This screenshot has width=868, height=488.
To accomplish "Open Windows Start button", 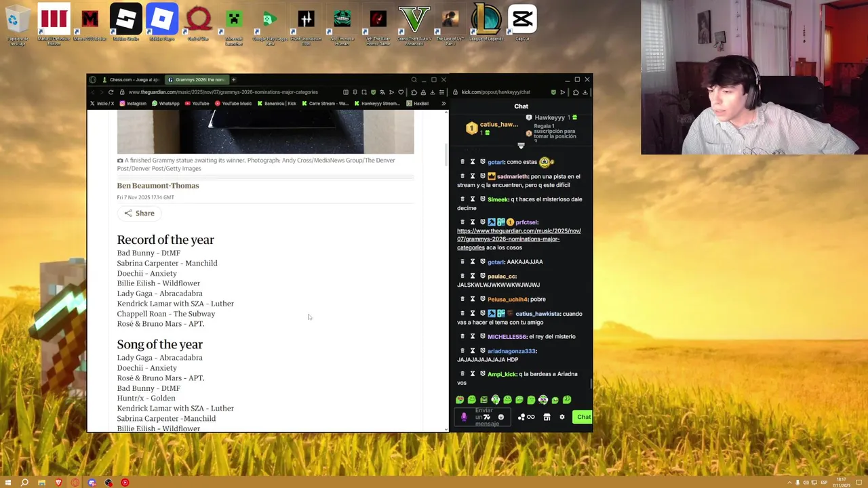I will click(7, 483).
